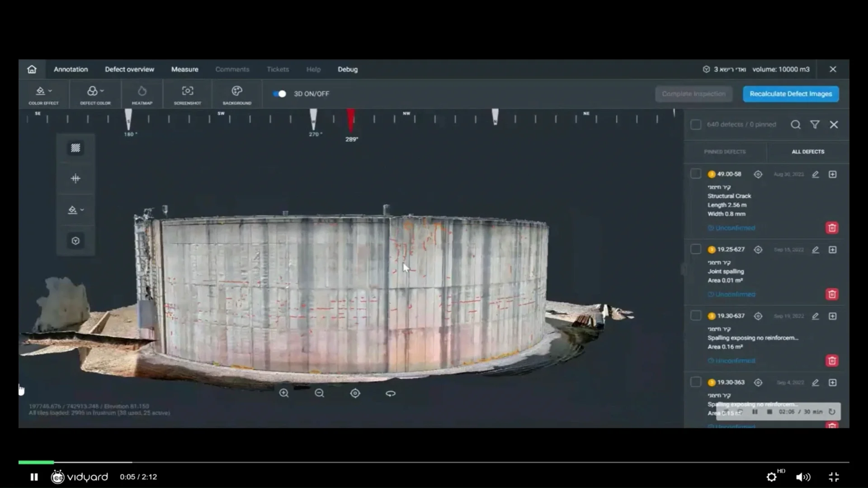Open the Background palette tool
The width and height of the screenshot is (868, 488).
click(237, 94)
